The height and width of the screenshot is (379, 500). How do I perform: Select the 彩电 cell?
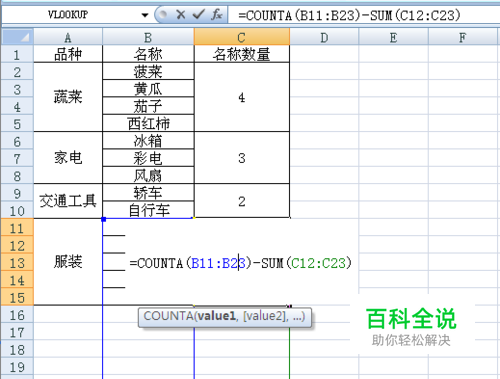coord(148,158)
